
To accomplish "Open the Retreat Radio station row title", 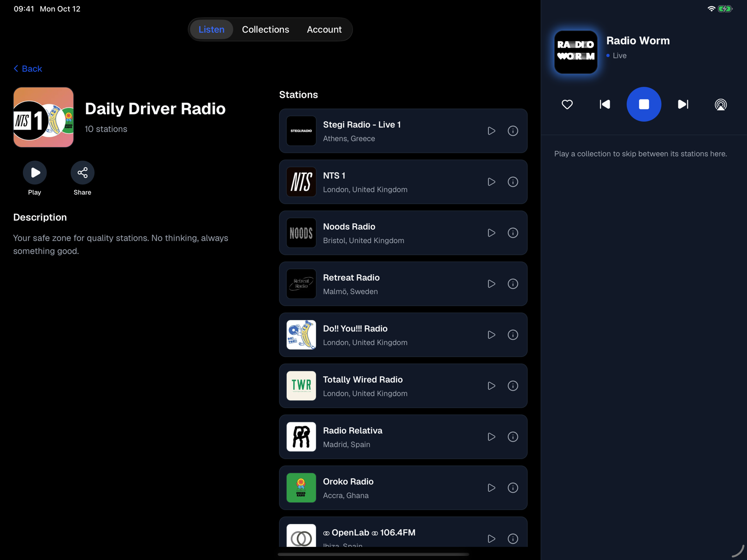I will pos(351,278).
